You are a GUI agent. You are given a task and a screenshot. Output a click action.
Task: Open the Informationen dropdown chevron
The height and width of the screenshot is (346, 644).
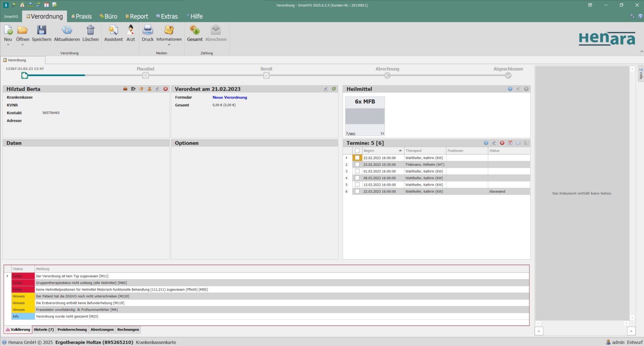click(x=169, y=44)
